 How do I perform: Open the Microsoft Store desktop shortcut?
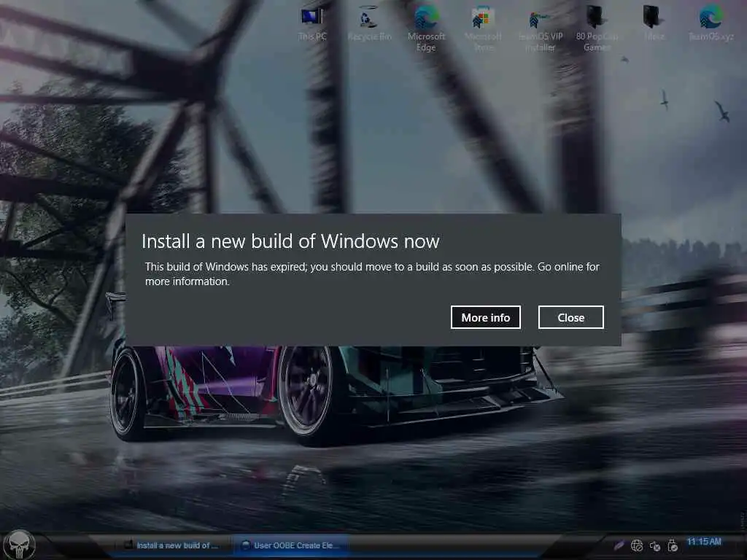483,28
